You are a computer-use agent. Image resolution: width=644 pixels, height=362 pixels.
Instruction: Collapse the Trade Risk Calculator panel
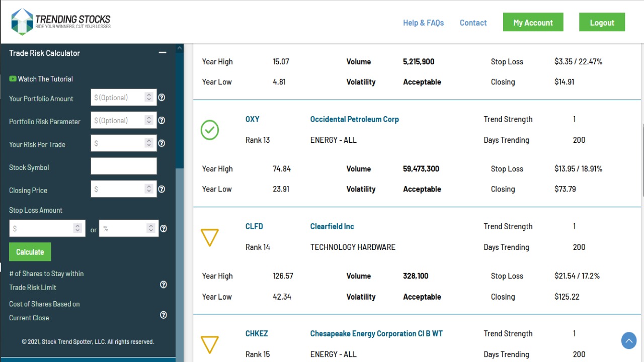pyautogui.click(x=163, y=53)
